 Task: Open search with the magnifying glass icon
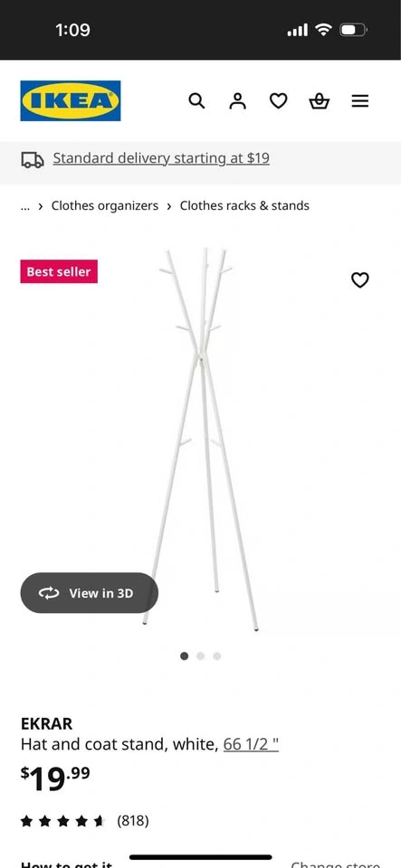(196, 100)
